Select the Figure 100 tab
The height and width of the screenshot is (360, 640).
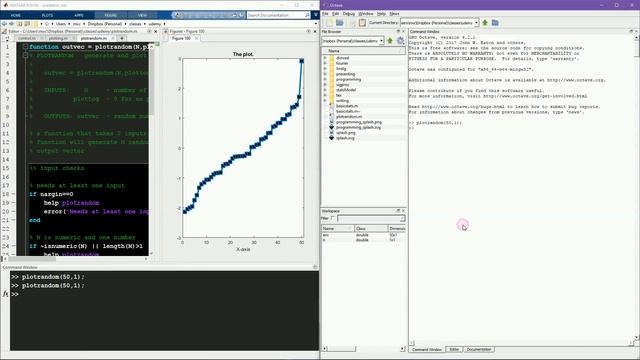181,38
